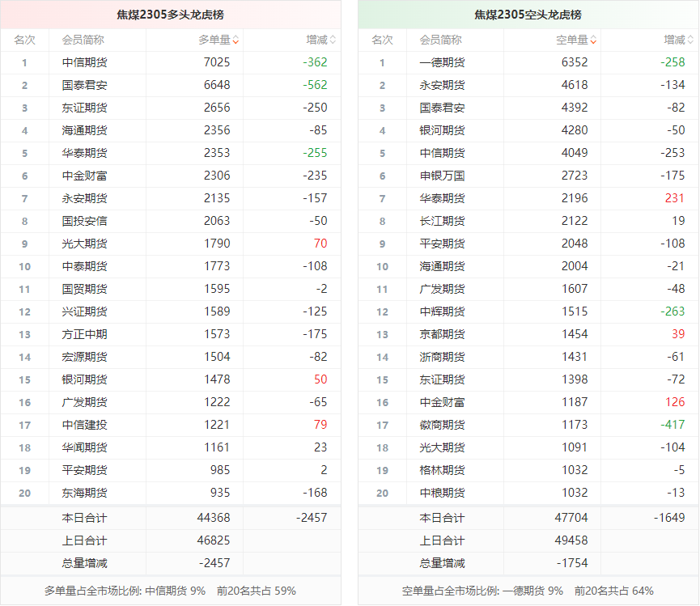This screenshot has height=606, width=700.
Task: Open 光大期货 ranked 9 in 多头 table
Action: [84, 244]
